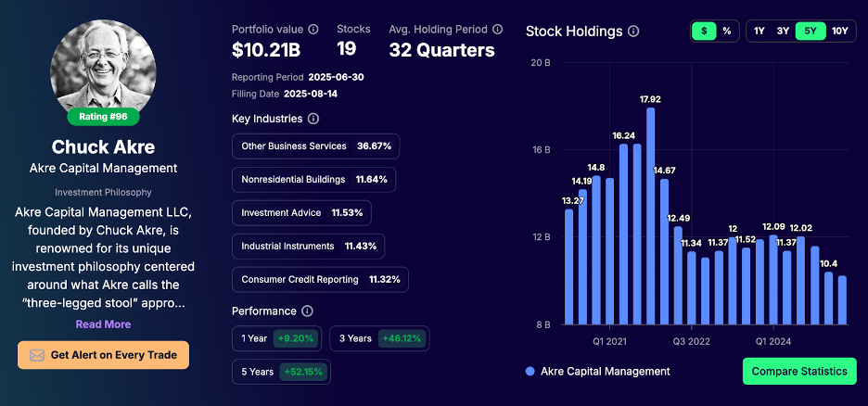Select the 1Y chart range
The image size is (868, 406).
[759, 31]
